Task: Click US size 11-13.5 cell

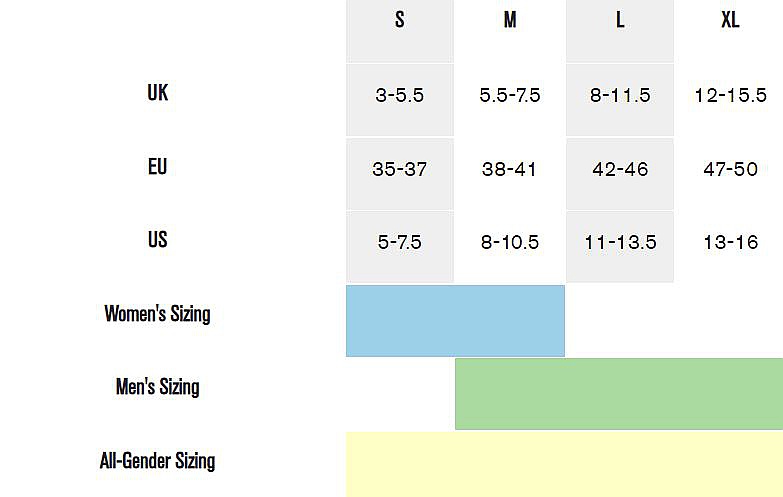Action: point(620,243)
